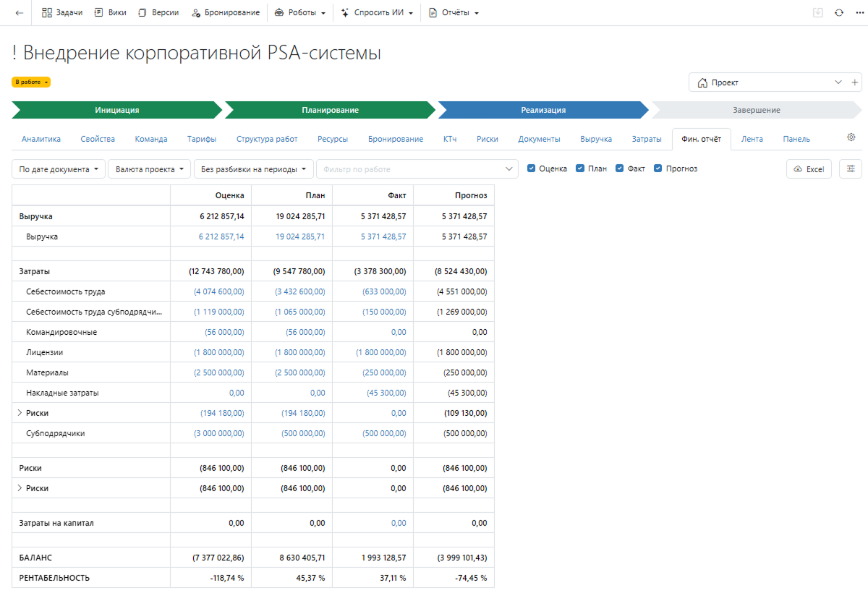Switch to the Лента tab

point(752,139)
